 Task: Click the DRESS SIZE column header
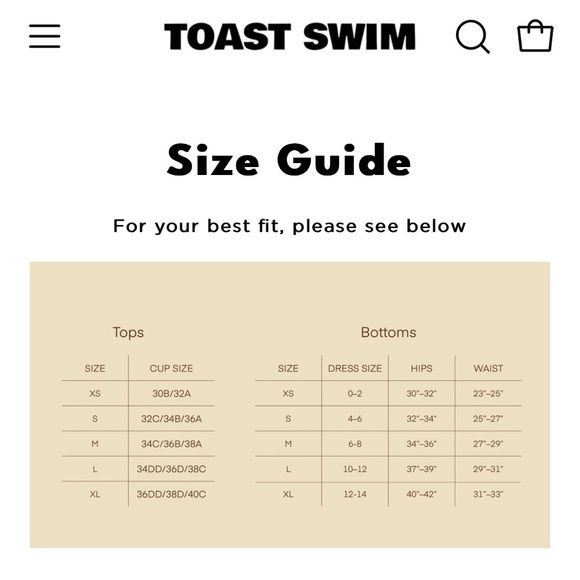(355, 368)
